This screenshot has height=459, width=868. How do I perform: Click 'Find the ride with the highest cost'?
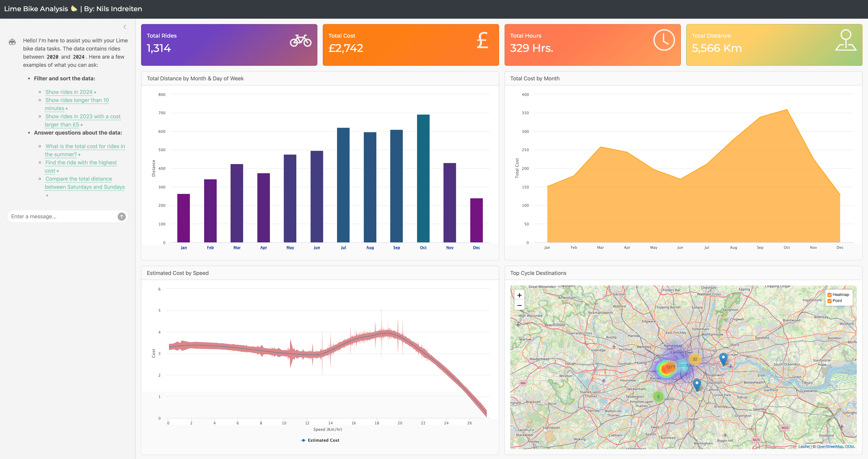click(x=81, y=163)
